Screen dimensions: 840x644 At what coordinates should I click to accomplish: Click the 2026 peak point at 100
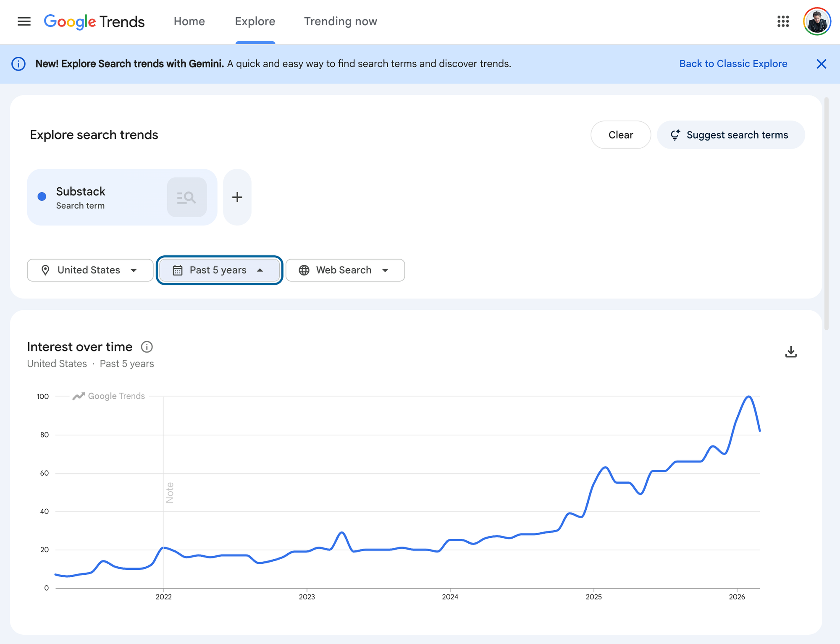pyautogui.click(x=749, y=396)
